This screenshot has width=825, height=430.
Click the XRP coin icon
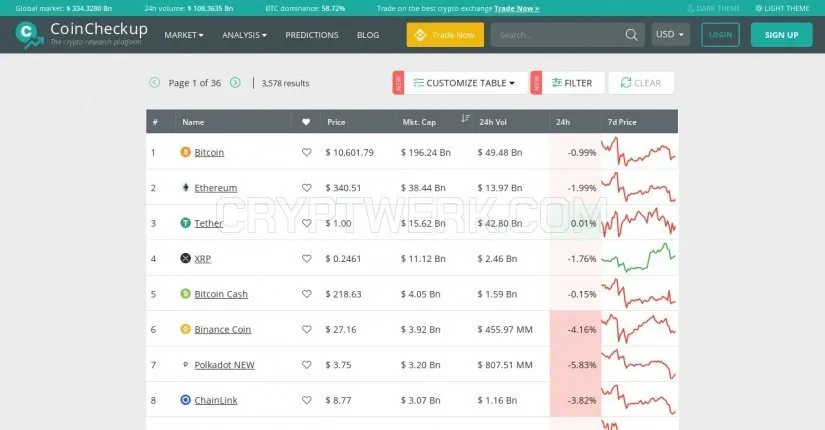(x=185, y=258)
